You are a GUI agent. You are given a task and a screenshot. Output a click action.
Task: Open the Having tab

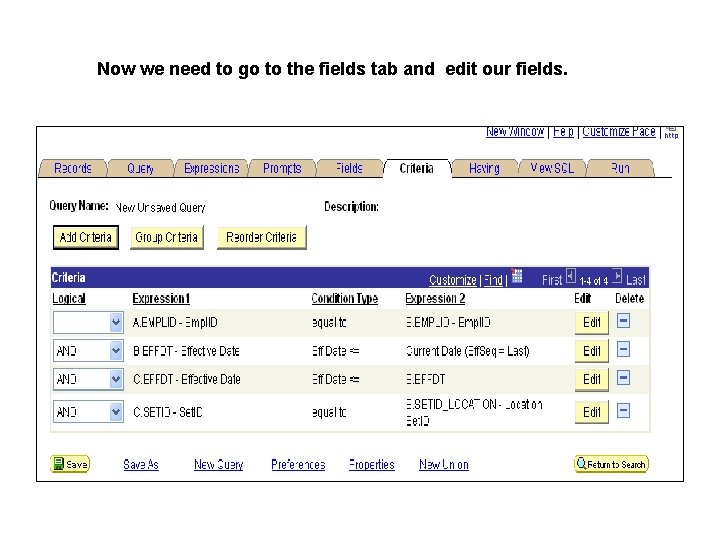click(484, 169)
